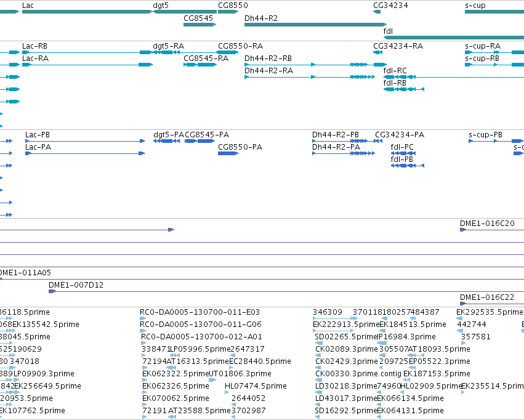Select the fdl-PC protein feature
This screenshot has width=524, height=420.
tap(403, 153)
